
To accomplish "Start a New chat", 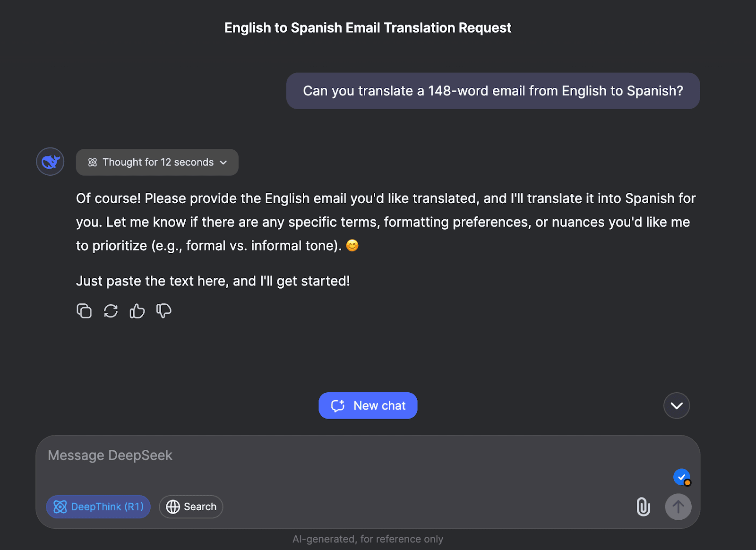I will point(368,405).
